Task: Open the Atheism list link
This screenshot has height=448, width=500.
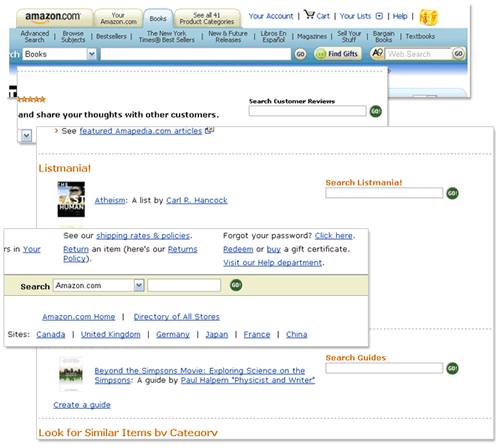Action: [110, 200]
